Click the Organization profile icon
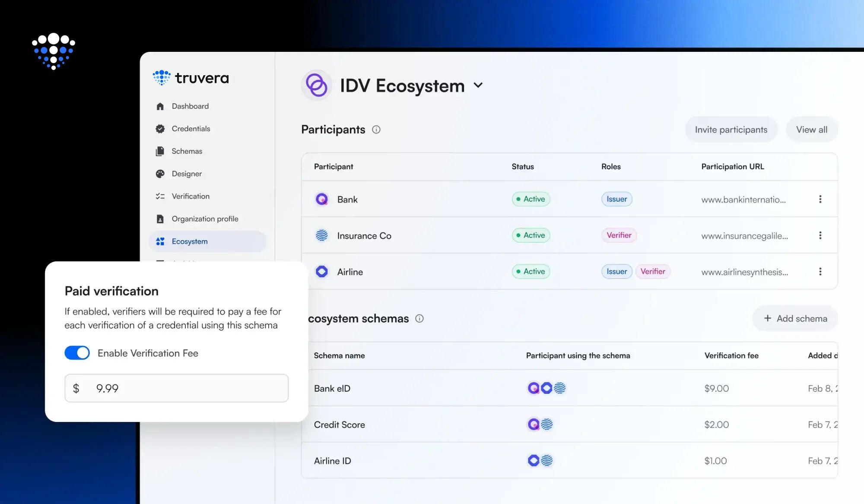The width and height of the screenshot is (864, 504). pyautogui.click(x=160, y=219)
